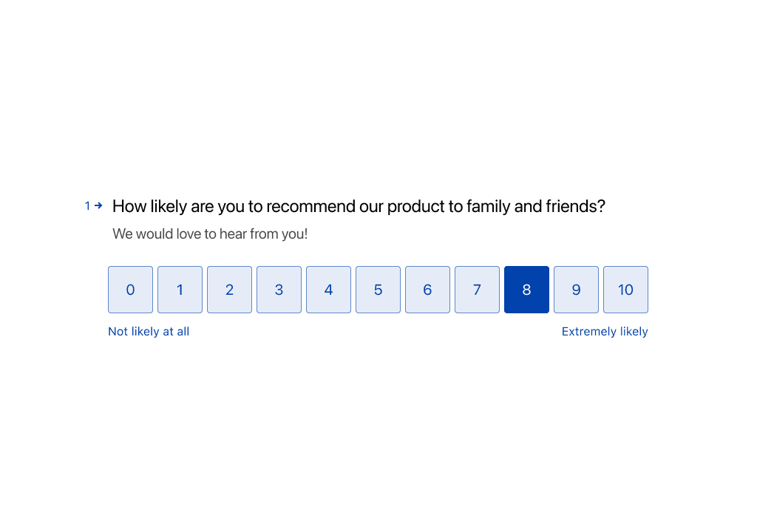
Task: Choose rating 1 on the scale
Action: pos(180,290)
